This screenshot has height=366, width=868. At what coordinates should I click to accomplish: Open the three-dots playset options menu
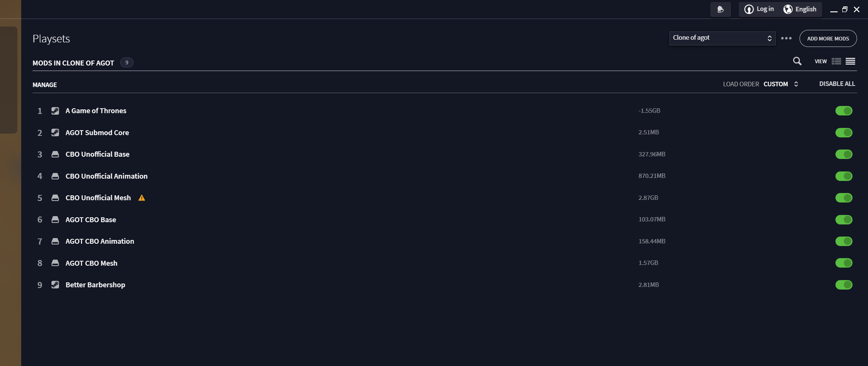786,38
